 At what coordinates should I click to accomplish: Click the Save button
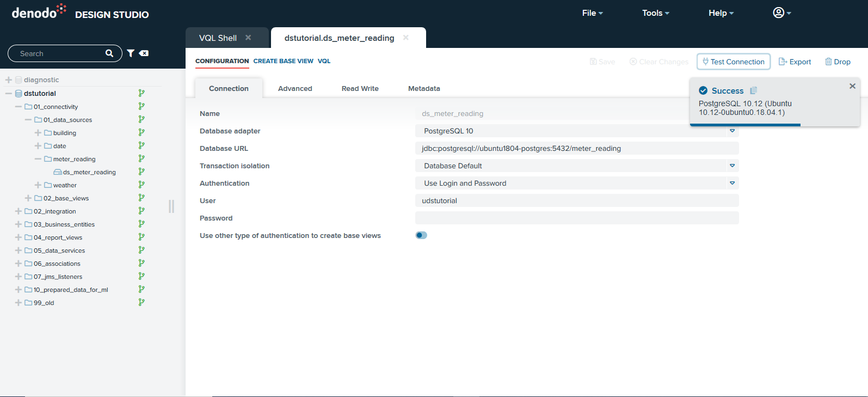(x=602, y=62)
